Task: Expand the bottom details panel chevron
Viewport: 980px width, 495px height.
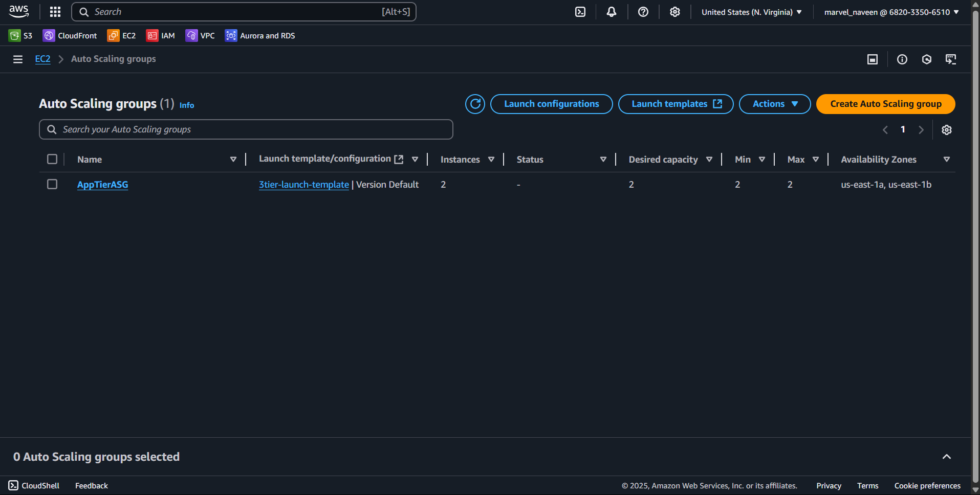Action: tap(947, 457)
